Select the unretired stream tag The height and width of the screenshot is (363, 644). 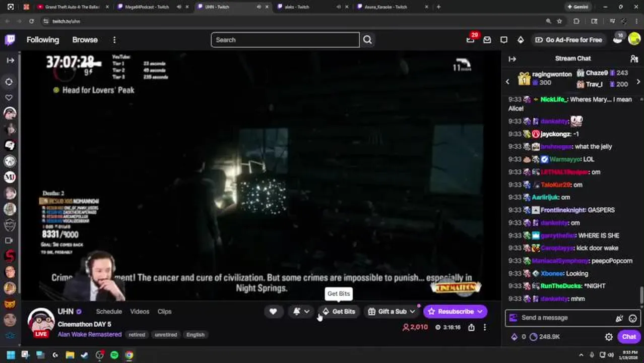166,335
